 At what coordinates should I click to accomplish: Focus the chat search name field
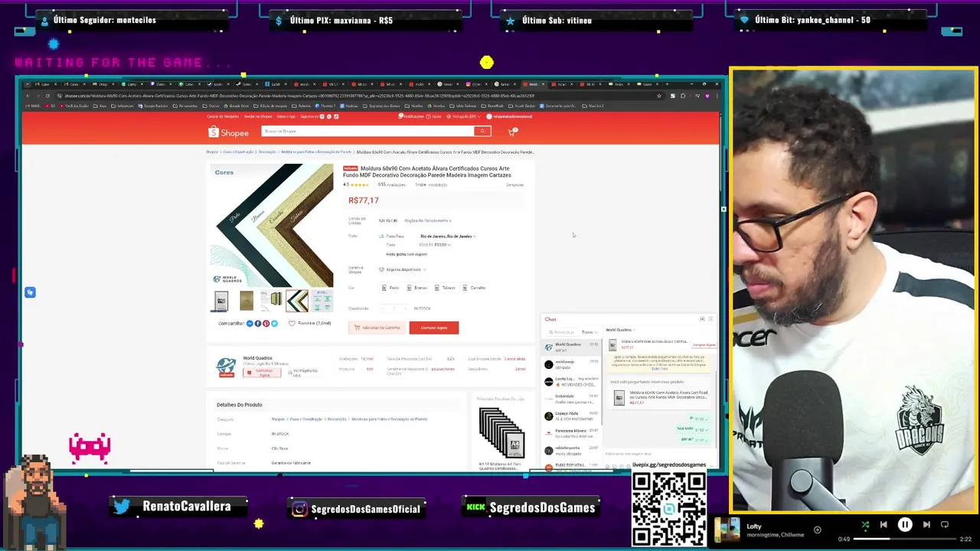(563, 332)
